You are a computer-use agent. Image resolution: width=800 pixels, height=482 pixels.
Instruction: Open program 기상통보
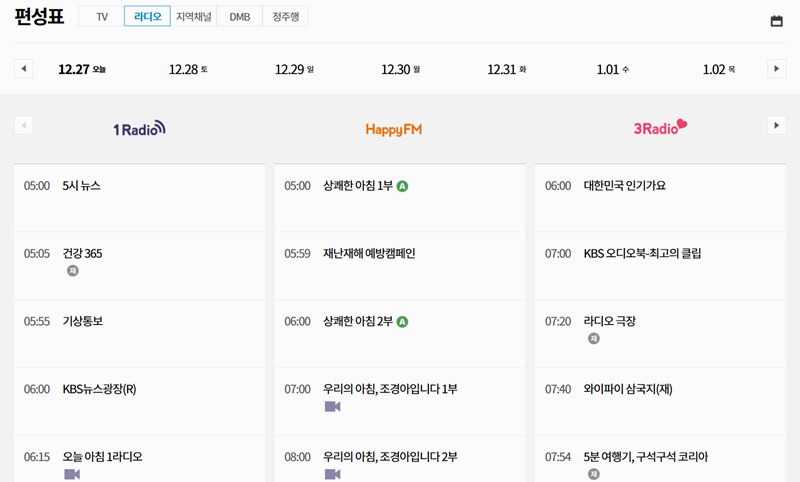pos(83,321)
